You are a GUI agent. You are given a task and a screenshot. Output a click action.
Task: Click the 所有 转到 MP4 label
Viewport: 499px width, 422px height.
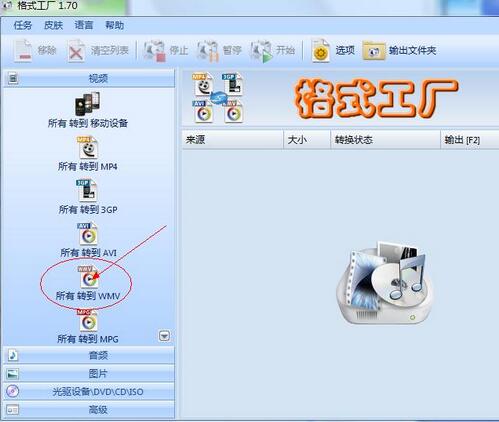click(x=88, y=166)
